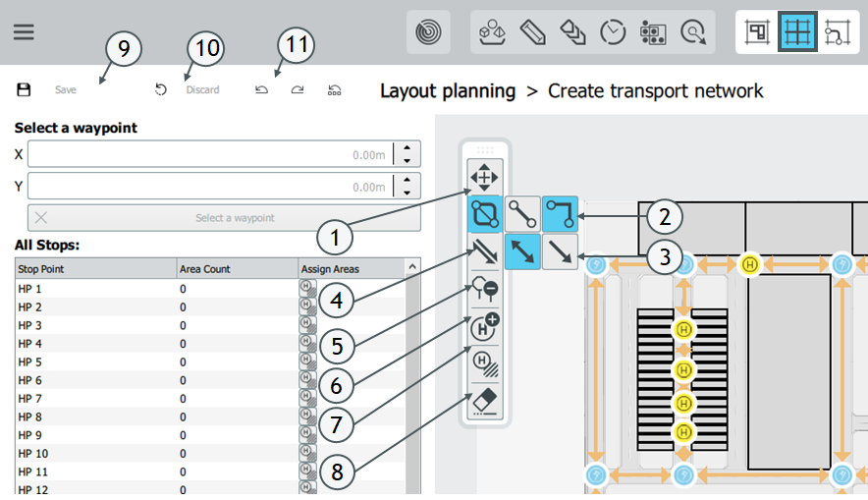This screenshot has height=500, width=868.
Task: Click the floppy disk save icon
Action: coord(24,89)
